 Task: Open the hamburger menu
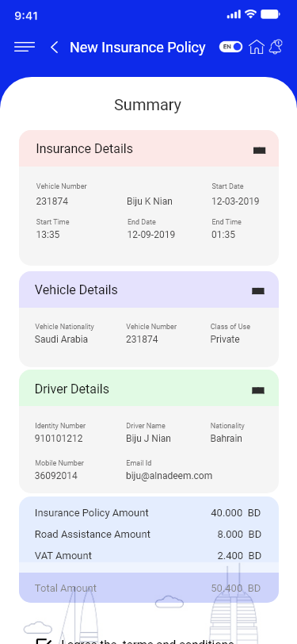tap(25, 48)
